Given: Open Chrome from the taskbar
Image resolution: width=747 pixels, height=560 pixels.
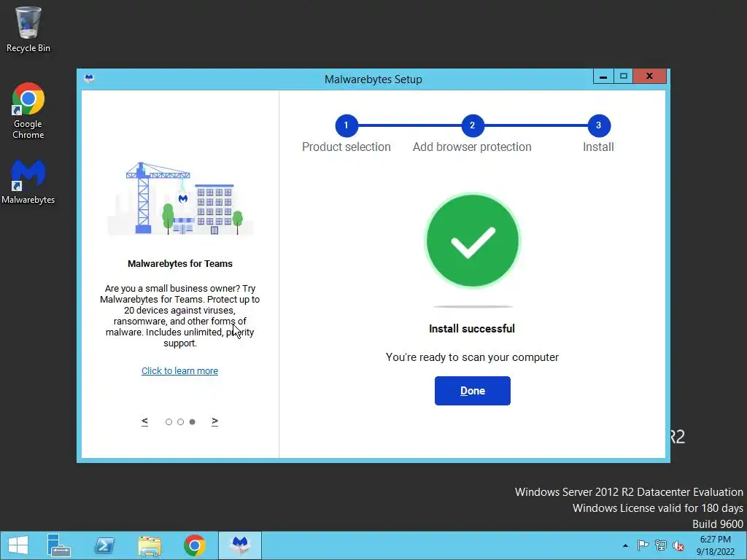Looking at the screenshot, I should (x=195, y=545).
